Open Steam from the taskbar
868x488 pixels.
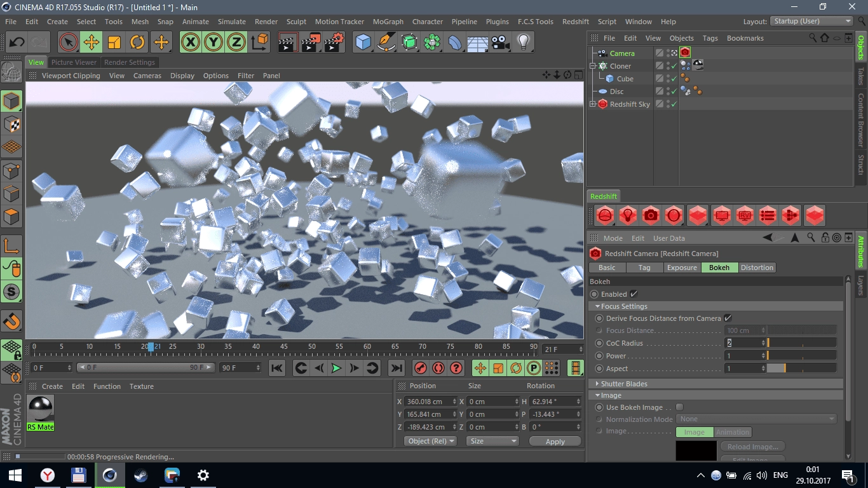click(x=140, y=475)
